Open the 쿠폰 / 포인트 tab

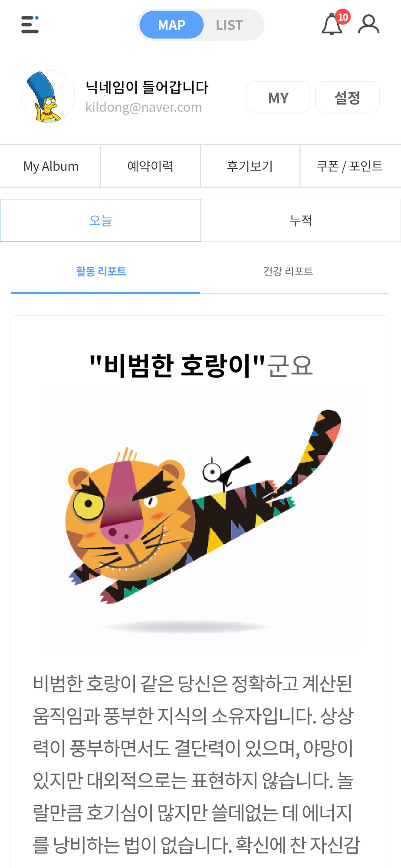350,166
